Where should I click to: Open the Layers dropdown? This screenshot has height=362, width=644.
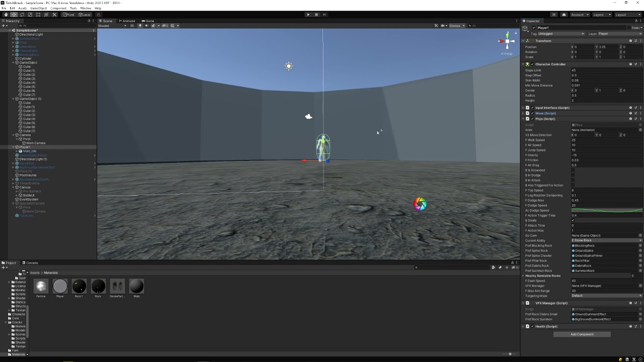pos(601,15)
